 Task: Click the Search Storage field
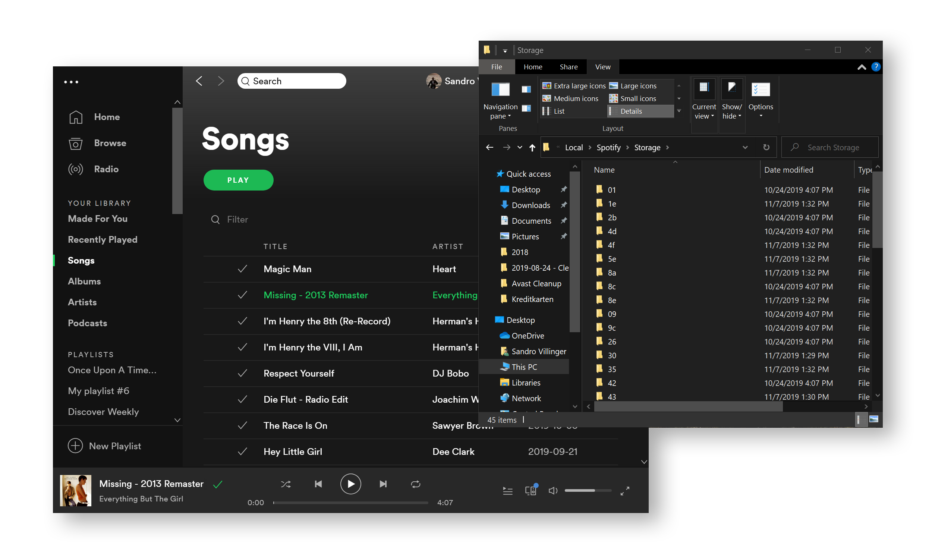pyautogui.click(x=829, y=148)
